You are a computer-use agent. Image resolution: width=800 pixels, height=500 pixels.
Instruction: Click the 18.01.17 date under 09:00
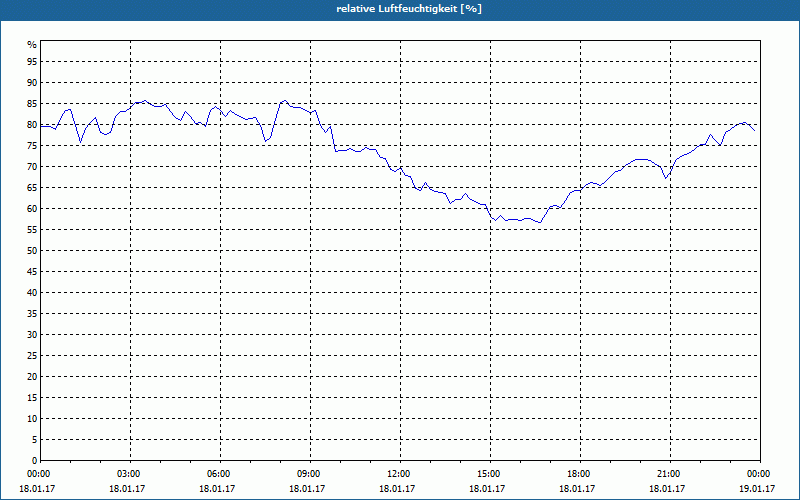tap(307, 489)
